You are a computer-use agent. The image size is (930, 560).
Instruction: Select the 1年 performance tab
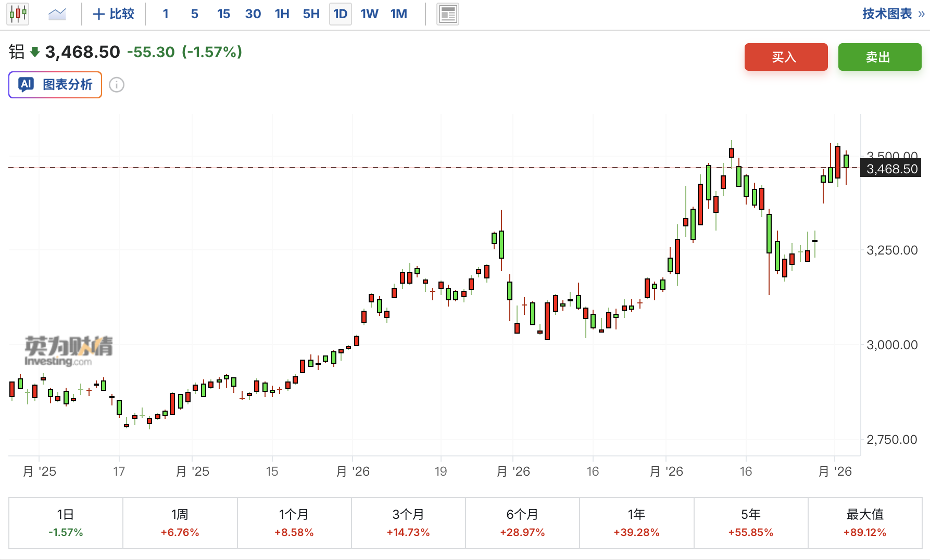(x=636, y=523)
